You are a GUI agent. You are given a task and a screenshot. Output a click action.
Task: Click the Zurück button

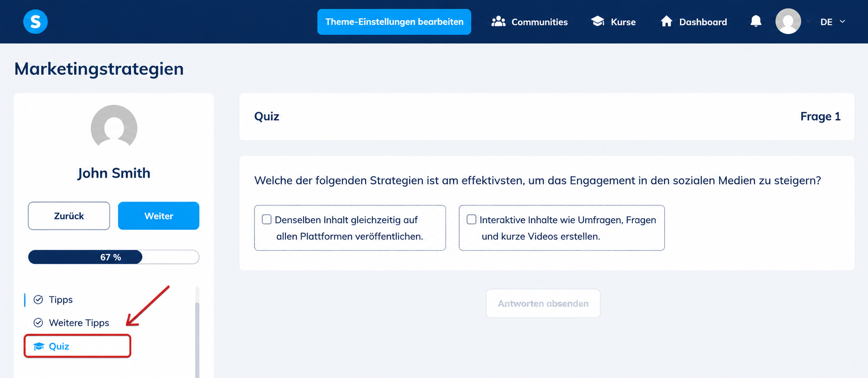coord(69,216)
